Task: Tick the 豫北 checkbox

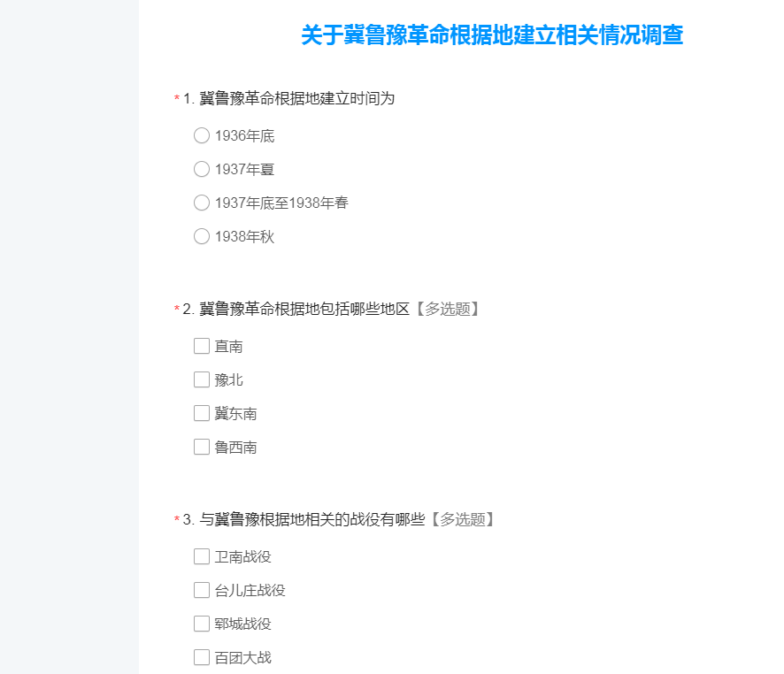Action: (x=202, y=379)
